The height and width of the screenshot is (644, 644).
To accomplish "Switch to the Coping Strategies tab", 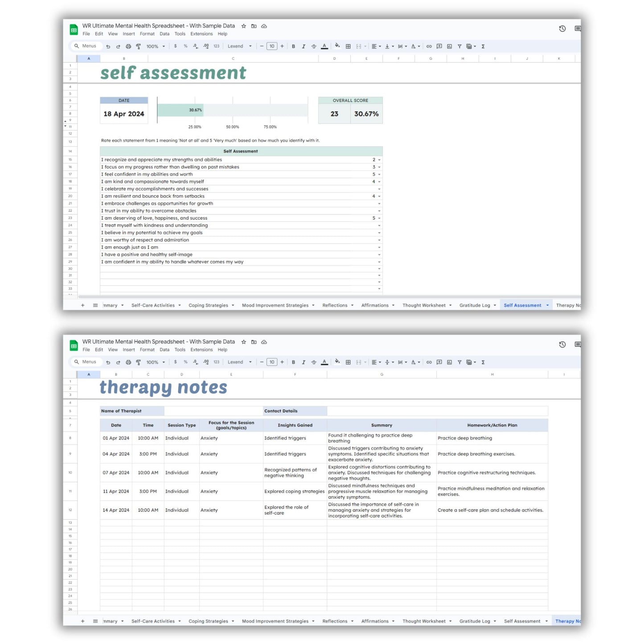I will pyautogui.click(x=208, y=305).
